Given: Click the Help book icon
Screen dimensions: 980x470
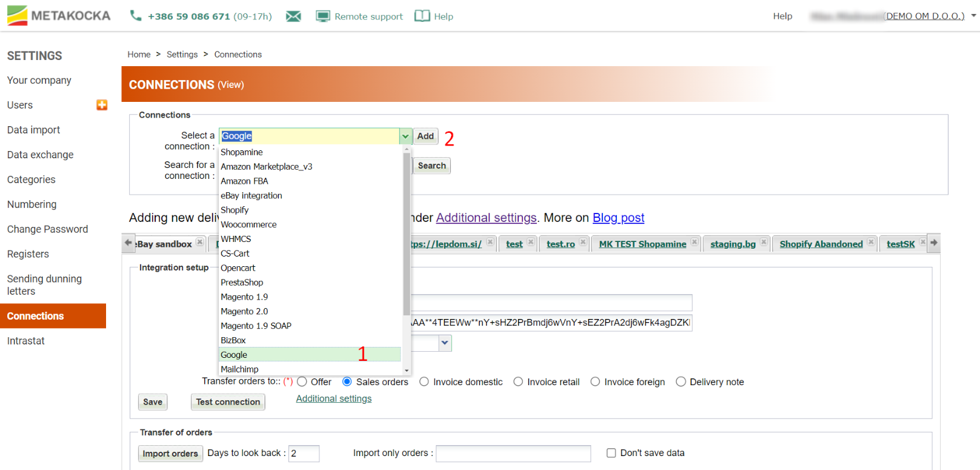Looking at the screenshot, I should click(x=422, y=16).
